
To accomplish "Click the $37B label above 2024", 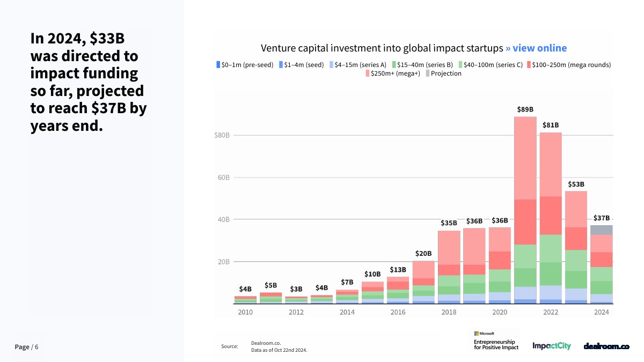I will click(602, 218).
